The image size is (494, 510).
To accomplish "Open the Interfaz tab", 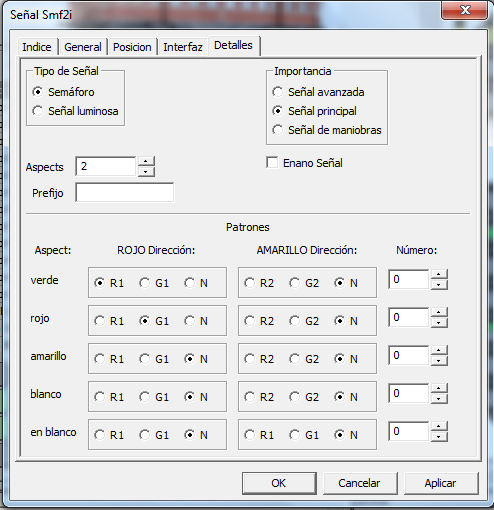I will [183, 47].
